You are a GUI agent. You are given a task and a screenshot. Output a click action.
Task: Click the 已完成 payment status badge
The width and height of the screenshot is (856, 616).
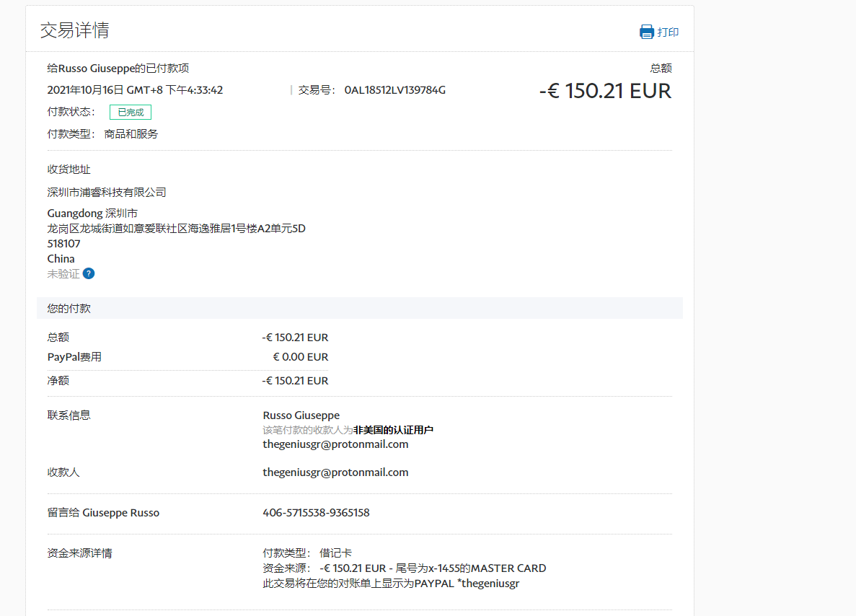coord(131,112)
